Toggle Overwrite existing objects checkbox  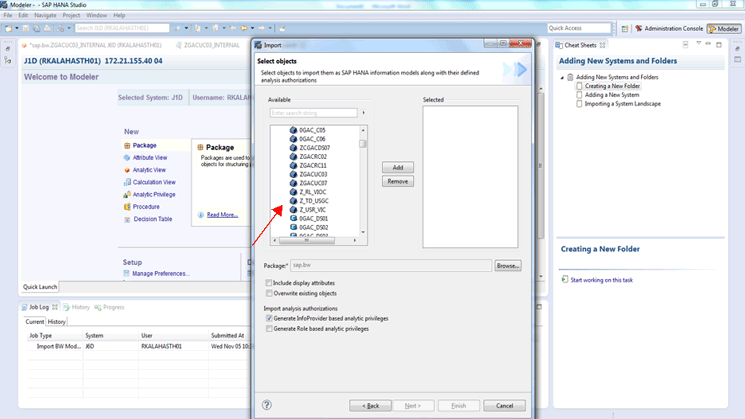click(269, 293)
